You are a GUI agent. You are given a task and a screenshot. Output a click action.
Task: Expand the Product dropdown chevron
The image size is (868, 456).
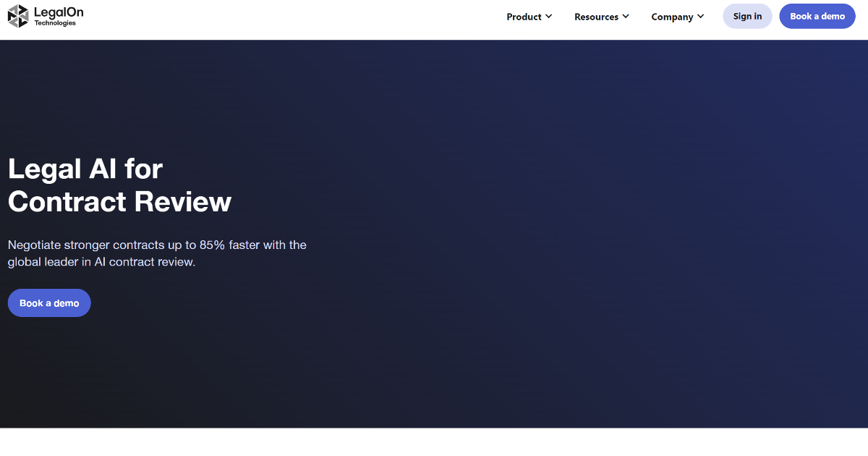tap(548, 16)
